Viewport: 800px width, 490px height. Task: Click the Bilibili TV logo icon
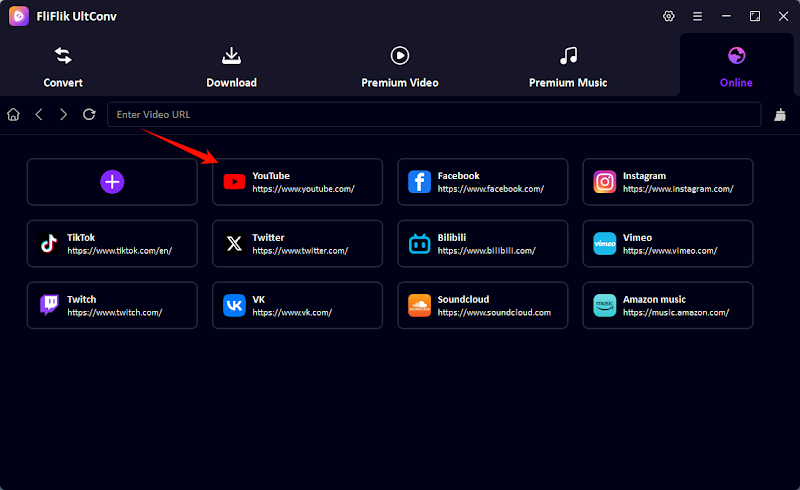pyautogui.click(x=419, y=243)
